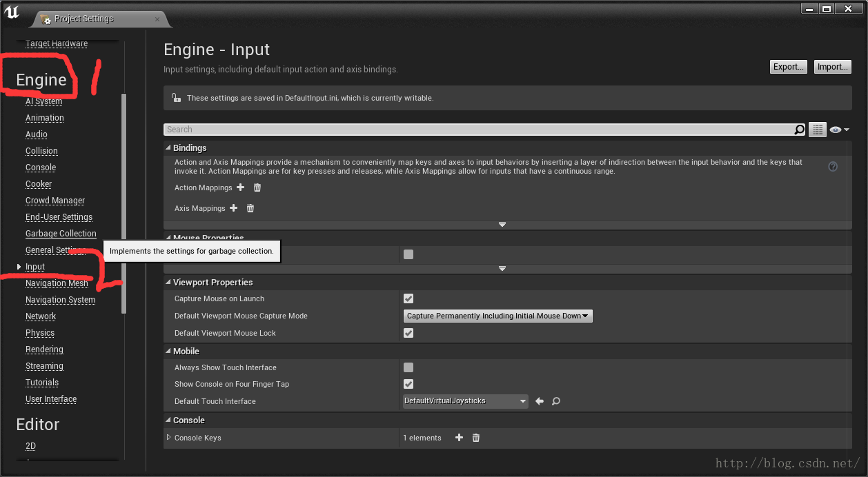Collapse the Console section
The height and width of the screenshot is (477, 868).
click(x=168, y=420)
